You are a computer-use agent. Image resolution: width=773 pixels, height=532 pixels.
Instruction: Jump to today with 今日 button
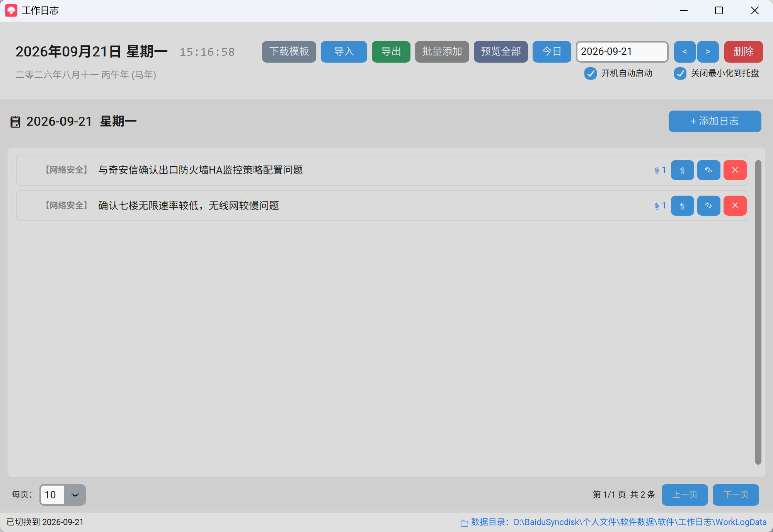coord(552,52)
